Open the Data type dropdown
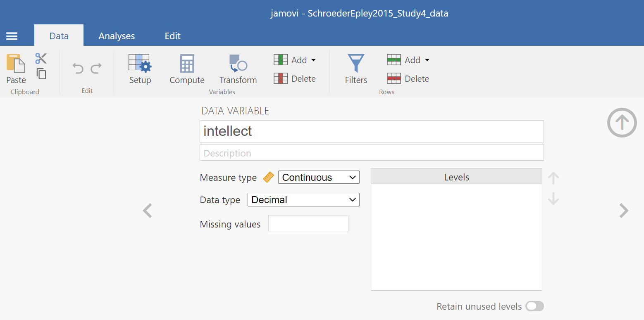 pos(303,200)
